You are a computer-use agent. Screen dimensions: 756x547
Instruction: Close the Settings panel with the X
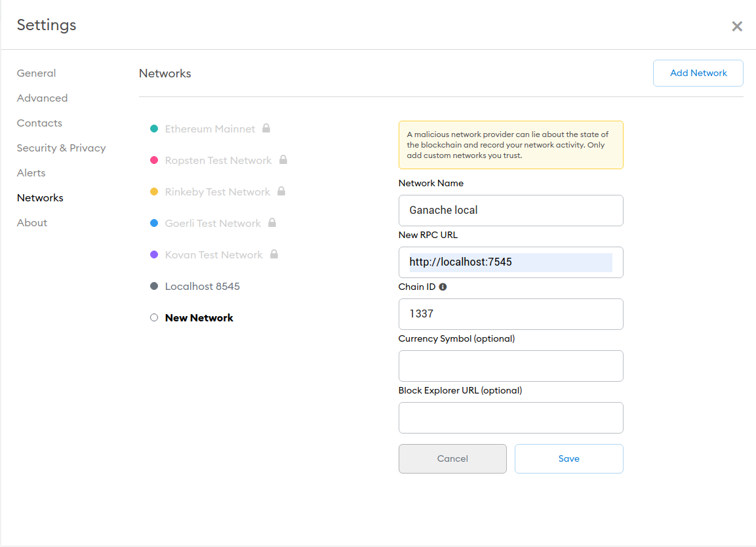click(x=737, y=26)
